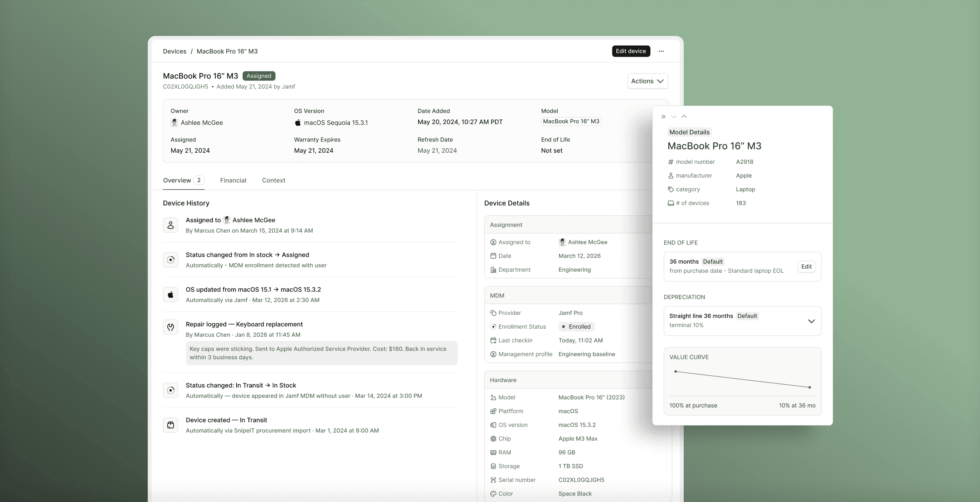This screenshot has width=980, height=502.
Task: Click the palette icon beside Color
Action: (x=493, y=494)
